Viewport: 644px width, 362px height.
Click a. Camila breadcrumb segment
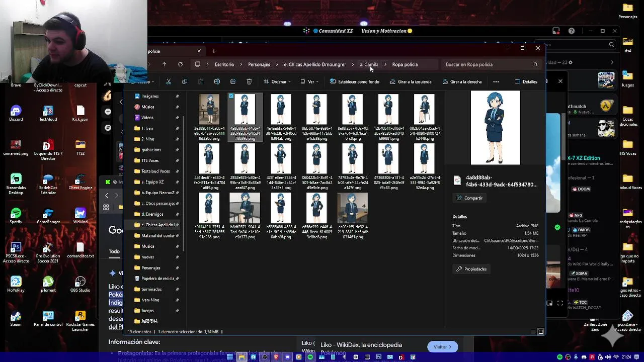pos(369,64)
